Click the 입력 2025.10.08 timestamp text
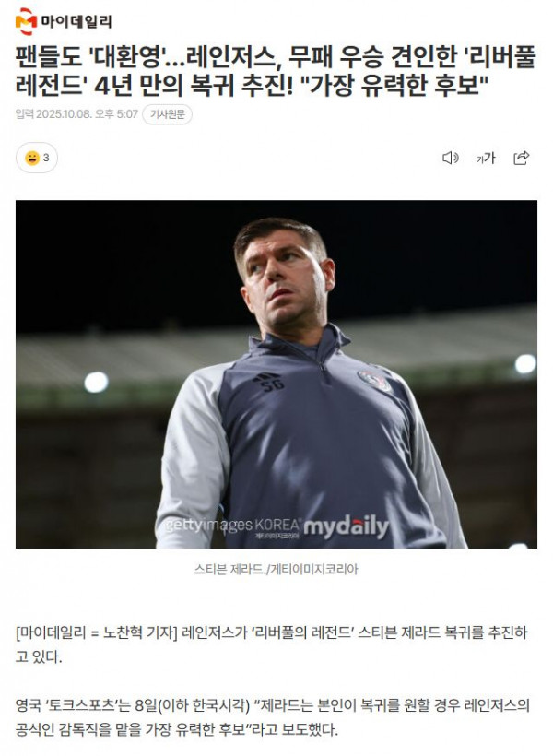553x756 pixels. [x=76, y=114]
